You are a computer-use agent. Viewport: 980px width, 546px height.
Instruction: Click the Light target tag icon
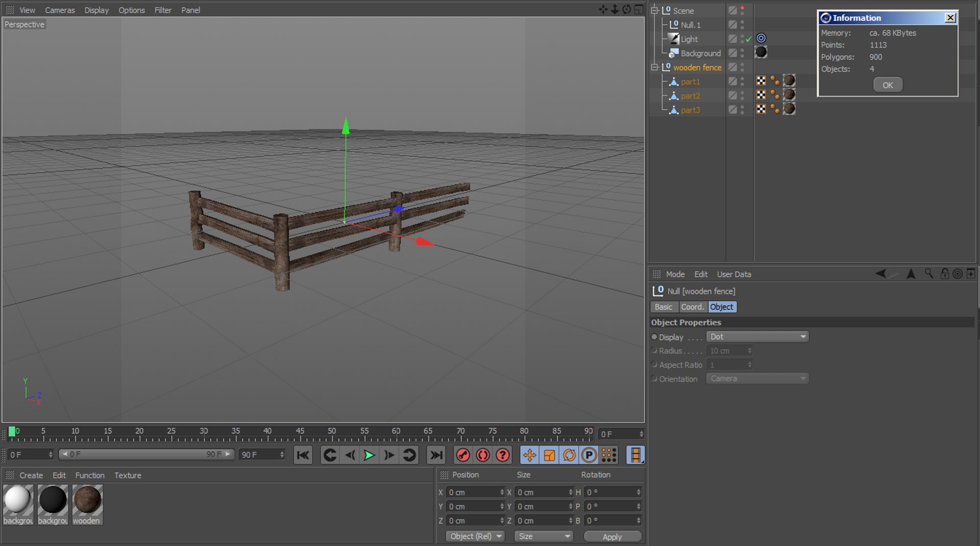pos(761,38)
